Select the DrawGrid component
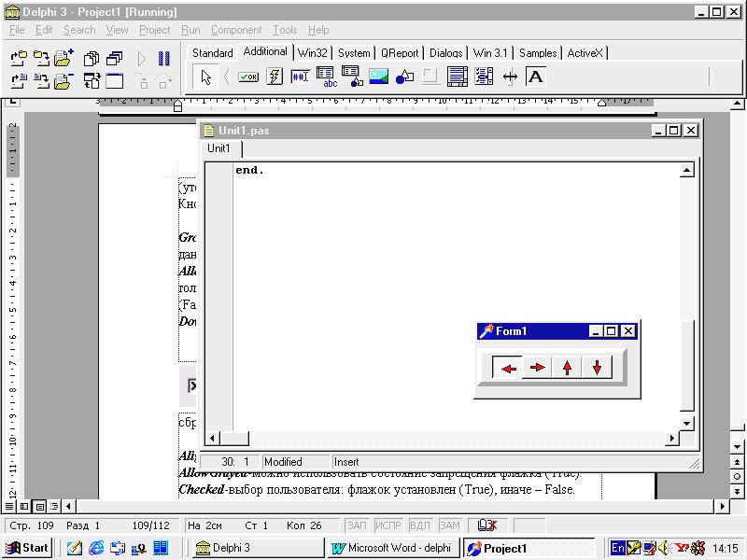Viewport: 747px width, 560px height. point(352,77)
